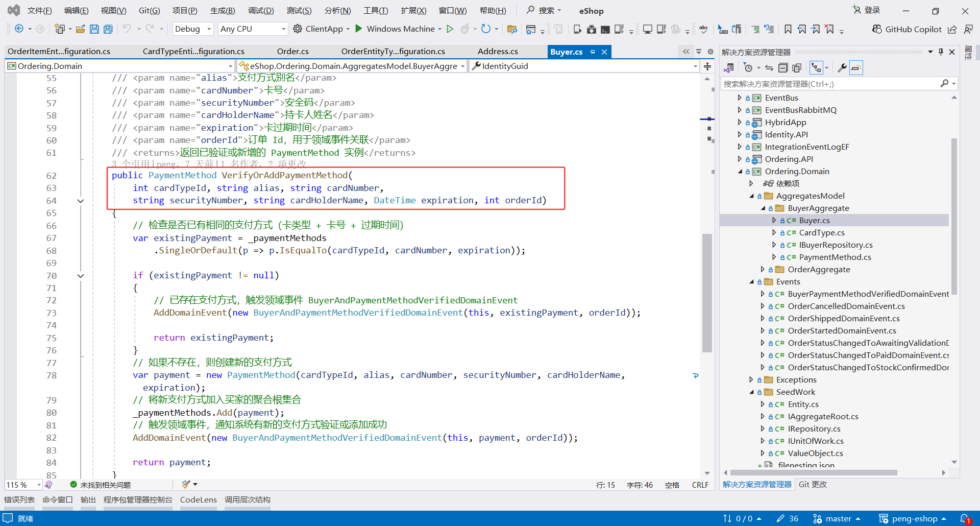Click 未找到相关问题 status indicator
Image resolution: width=980 pixels, height=526 pixels.
pyautogui.click(x=101, y=485)
